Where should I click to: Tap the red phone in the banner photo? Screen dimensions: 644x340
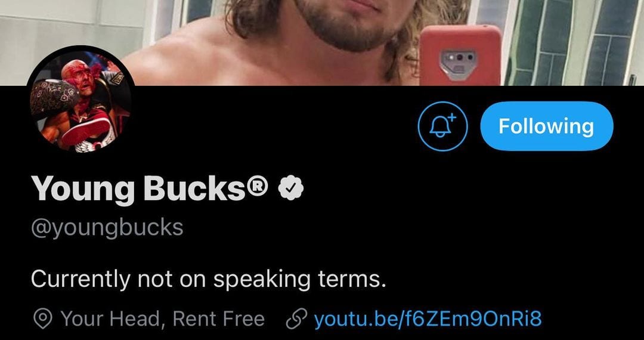pos(460,55)
